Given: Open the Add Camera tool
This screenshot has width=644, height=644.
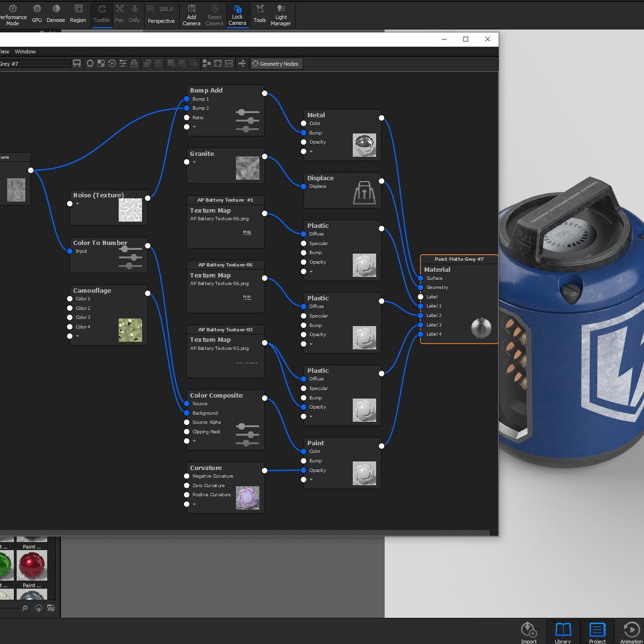Looking at the screenshot, I should pos(191,15).
